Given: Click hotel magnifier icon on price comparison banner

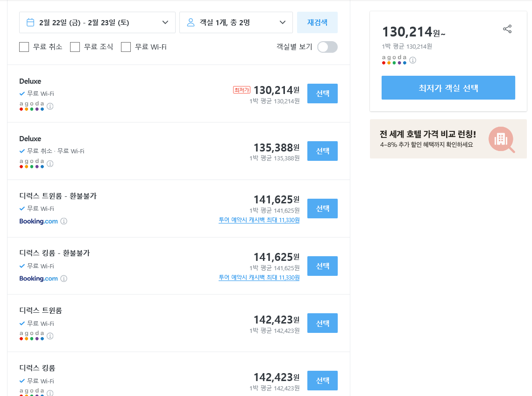Looking at the screenshot, I should (x=502, y=139).
